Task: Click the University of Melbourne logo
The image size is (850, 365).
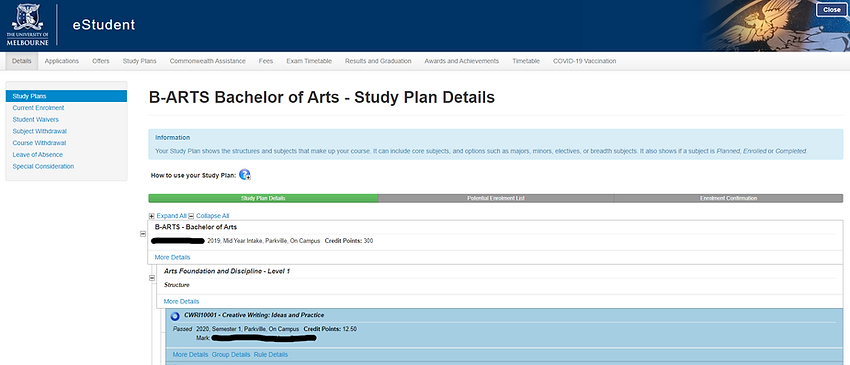Action: coord(28,24)
